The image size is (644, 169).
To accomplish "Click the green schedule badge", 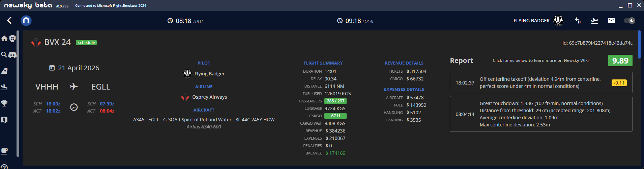I will [x=86, y=43].
